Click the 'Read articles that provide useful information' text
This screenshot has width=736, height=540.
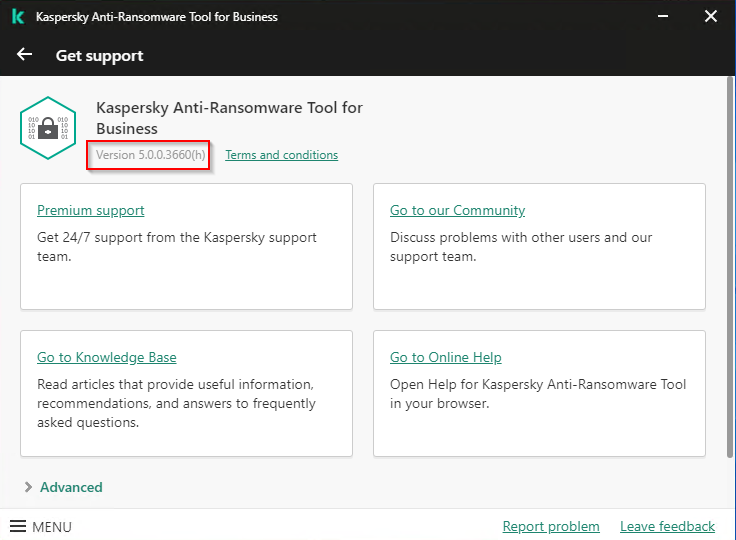(176, 403)
